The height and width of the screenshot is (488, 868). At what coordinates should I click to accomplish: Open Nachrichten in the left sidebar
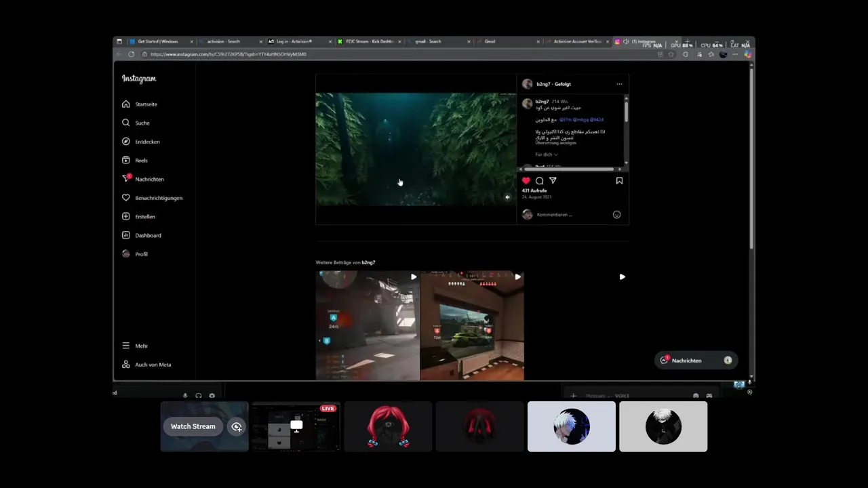[143, 179]
